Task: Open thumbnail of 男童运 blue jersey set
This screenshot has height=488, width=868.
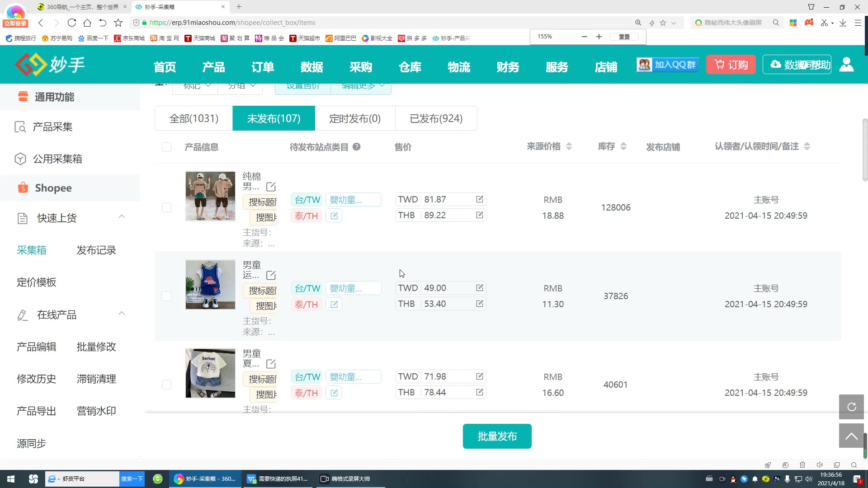Action: pyautogui.click(x=210, y=285)
